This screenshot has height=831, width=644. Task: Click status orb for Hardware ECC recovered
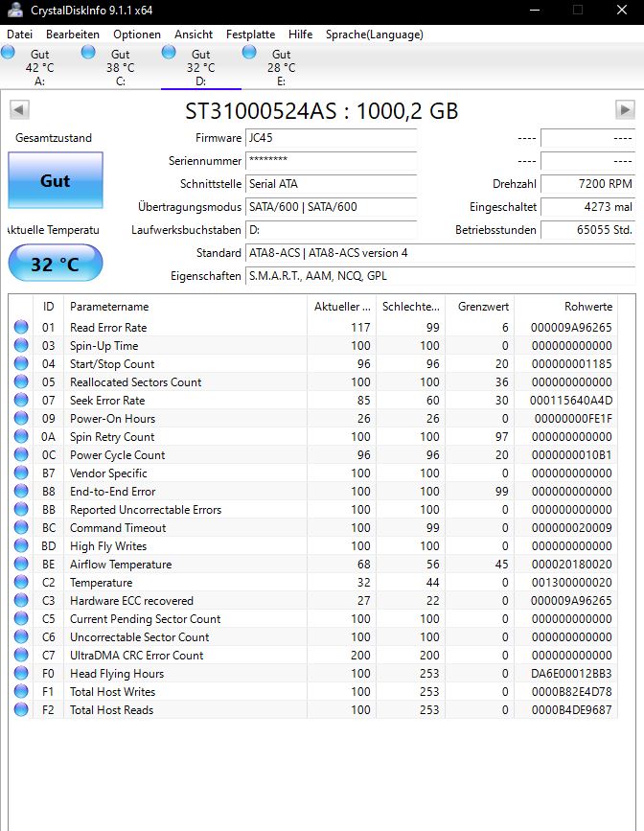[21, 600]
